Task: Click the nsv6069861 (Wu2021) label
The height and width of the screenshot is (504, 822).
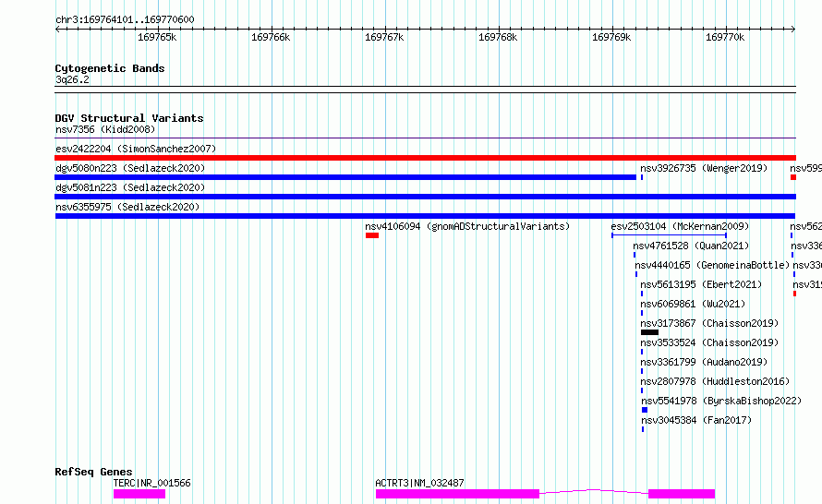Action: (693, 304)
